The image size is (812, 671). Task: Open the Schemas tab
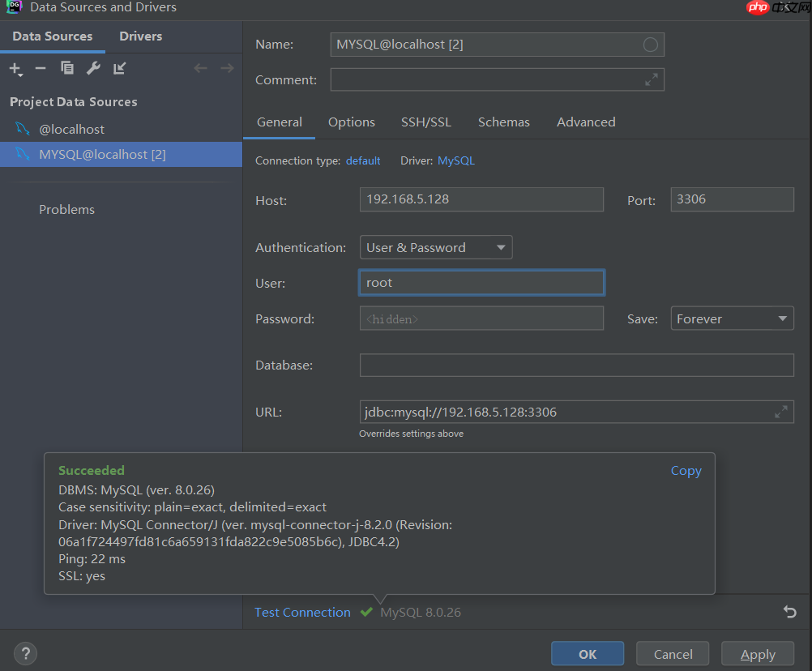coord(504,122)
